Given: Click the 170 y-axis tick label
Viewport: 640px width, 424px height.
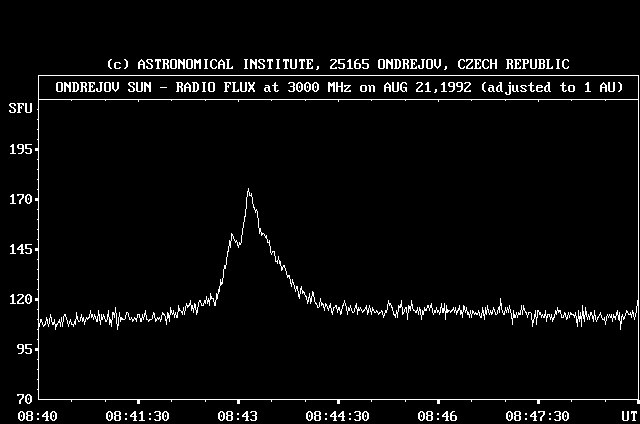Looking at the screenshot, I should 20,199.
